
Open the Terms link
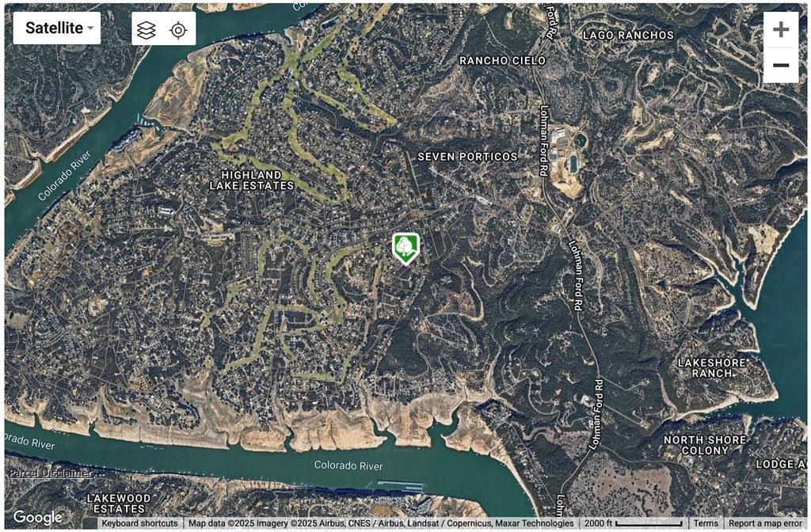[x=706, y=523]
